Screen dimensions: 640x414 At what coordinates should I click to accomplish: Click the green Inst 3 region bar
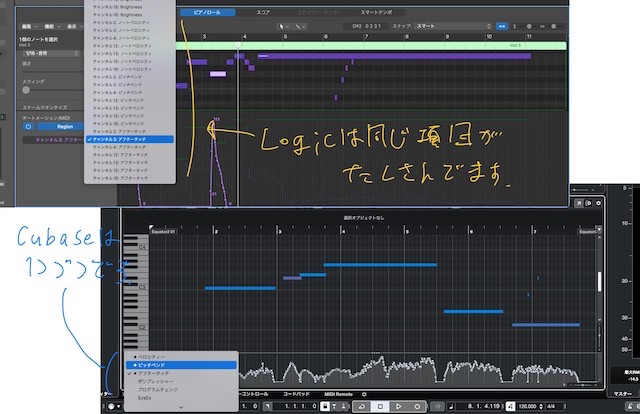[x=371, y=45]
